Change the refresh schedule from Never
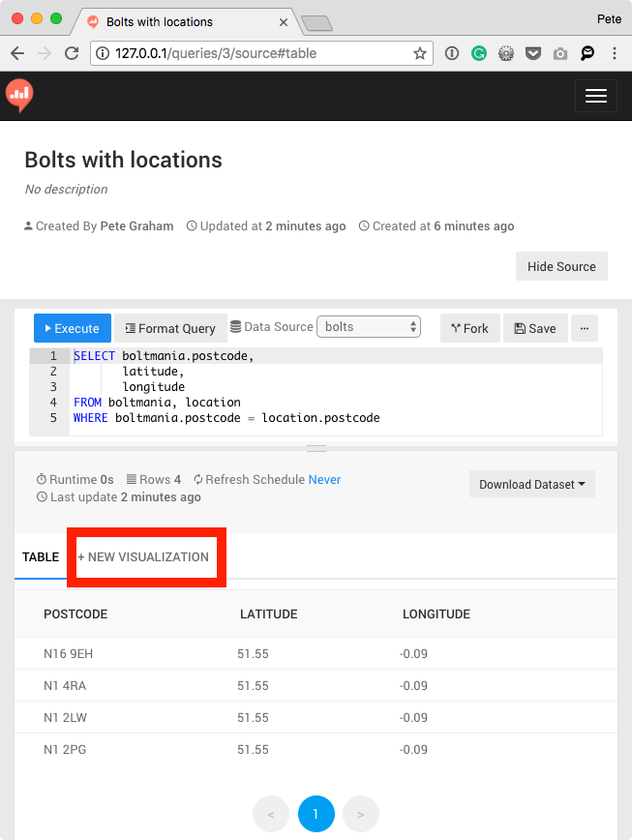 click(x=324, y=479)
